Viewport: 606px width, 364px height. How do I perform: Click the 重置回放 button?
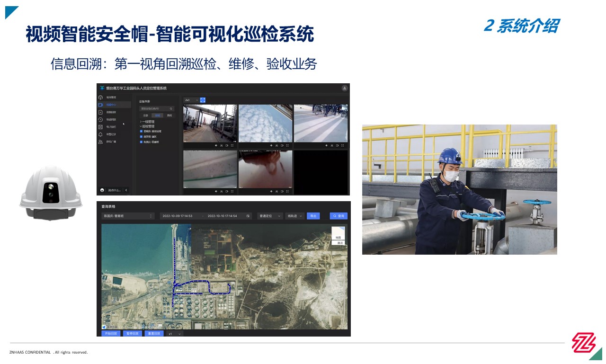click(x=154, y=334)
